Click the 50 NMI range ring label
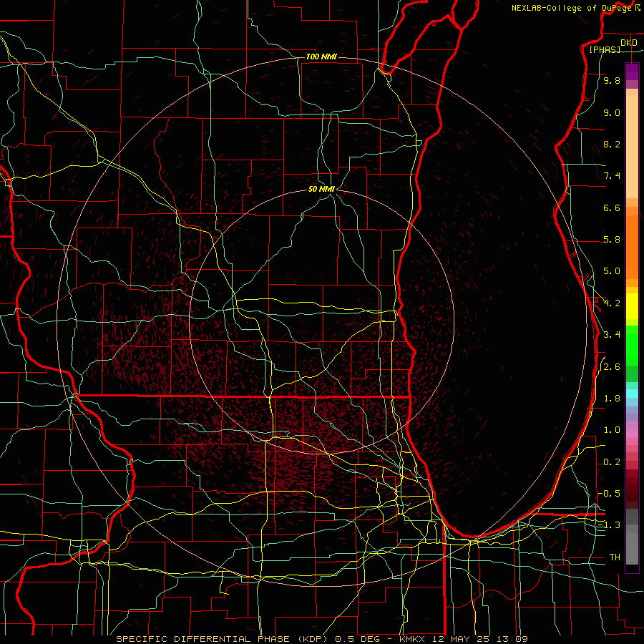The width and height of the screenshot is (644, 644). (321, 189)
